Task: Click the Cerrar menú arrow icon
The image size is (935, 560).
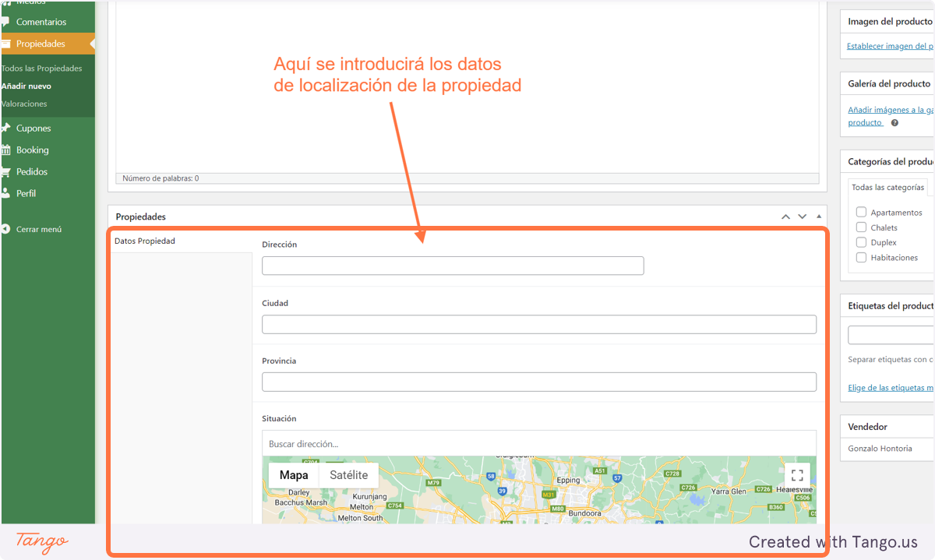Action: click(x=5, y=230)
